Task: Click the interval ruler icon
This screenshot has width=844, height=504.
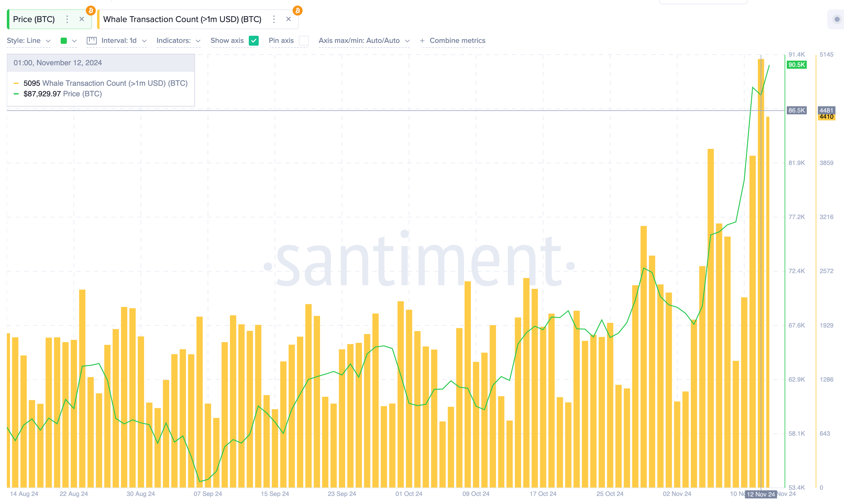Action: pyautogui.click(x=91, y=41)
